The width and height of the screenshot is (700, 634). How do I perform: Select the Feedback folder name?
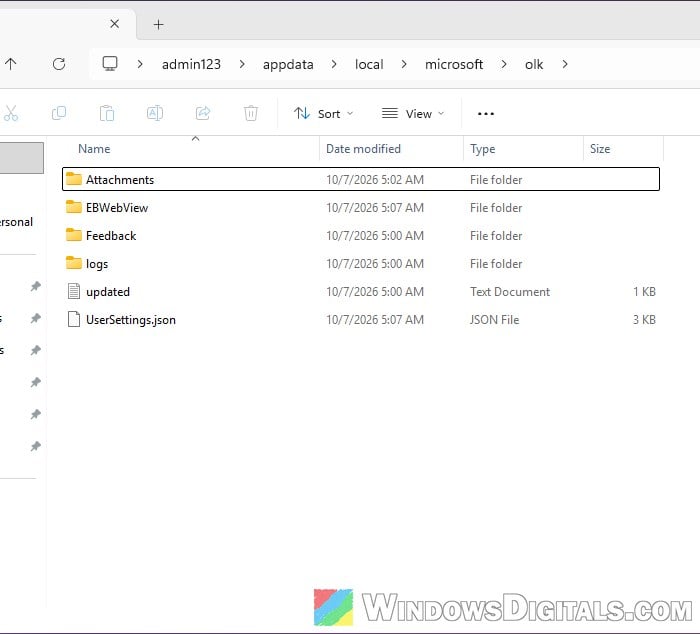coord(111,236)
